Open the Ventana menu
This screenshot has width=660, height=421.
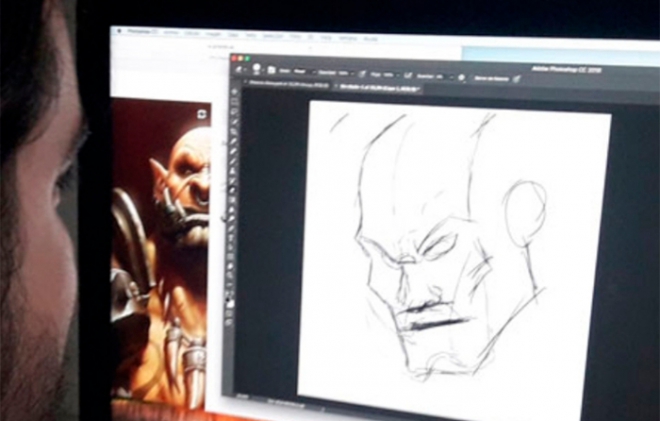pos(348,38)
